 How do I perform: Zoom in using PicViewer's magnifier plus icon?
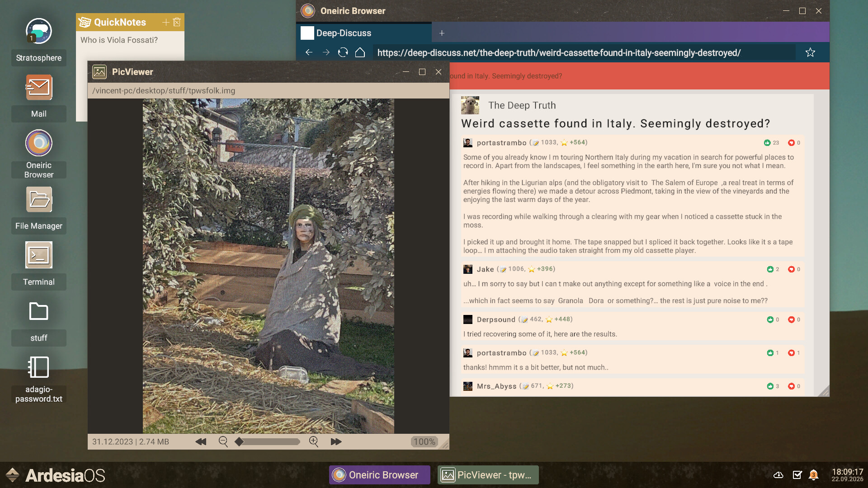click(x=313, y=441)
